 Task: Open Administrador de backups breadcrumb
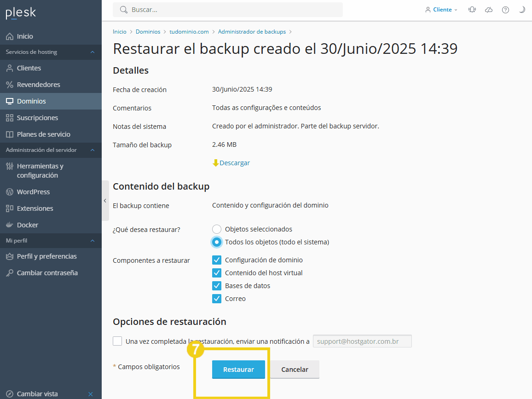(x=252, y=32)
